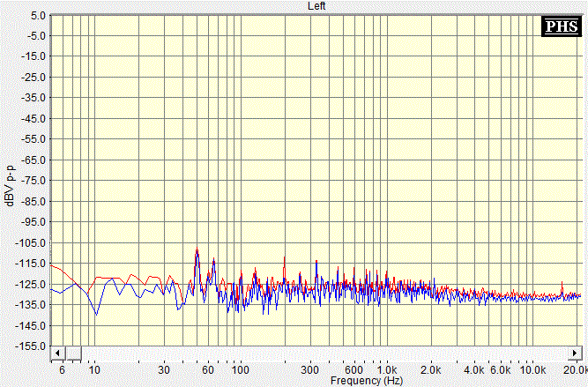Click the 6 Hz frequency label
The image size is (588, 387).
[x=63, y=370]
